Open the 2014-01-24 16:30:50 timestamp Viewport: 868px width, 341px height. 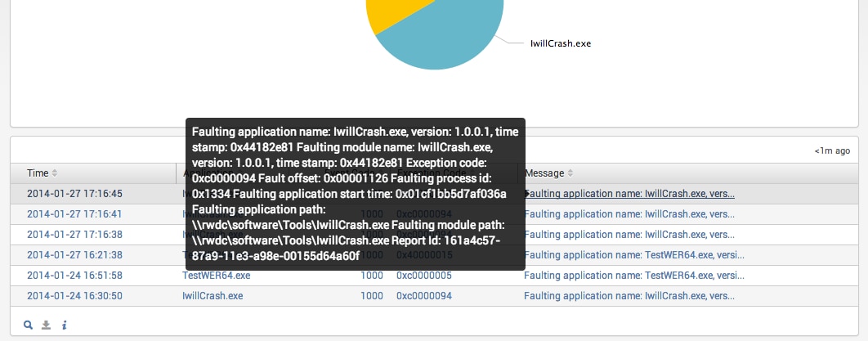coord(74,296)
